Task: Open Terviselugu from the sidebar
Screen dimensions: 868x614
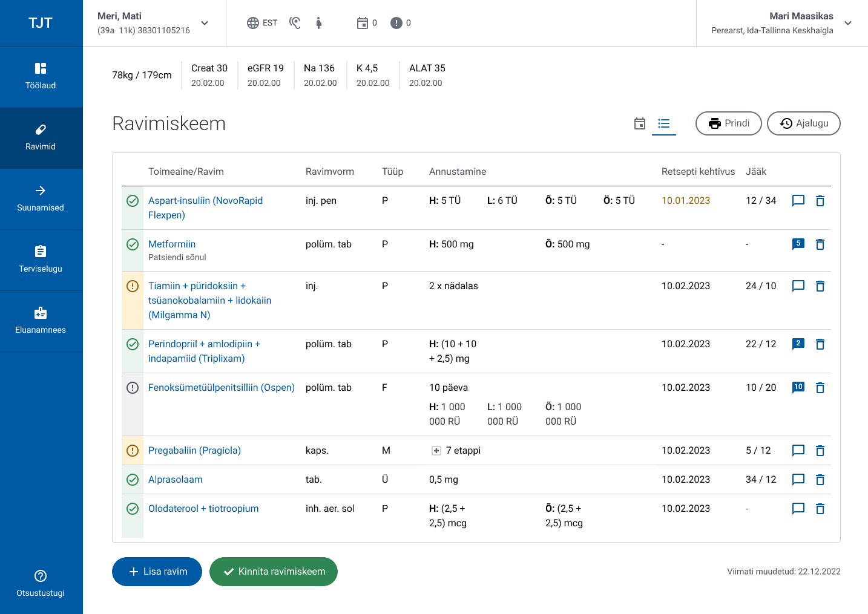Action: [41, 260]
